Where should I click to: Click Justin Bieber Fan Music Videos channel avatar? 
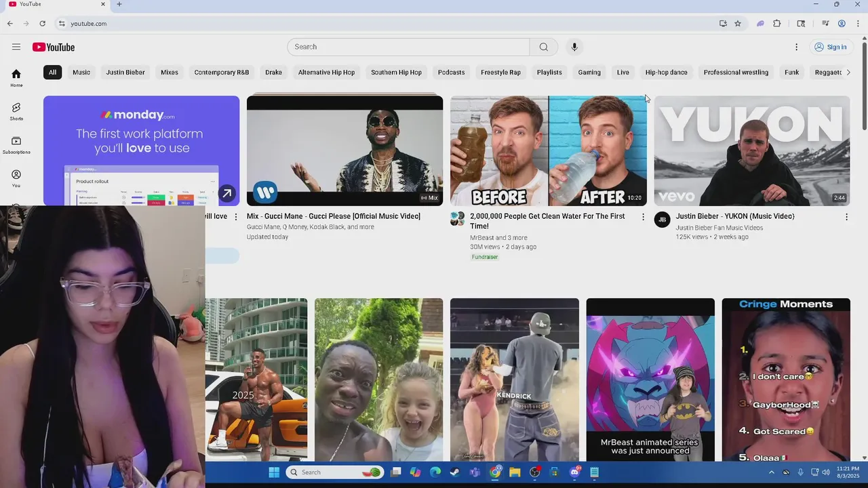pos(662,220)
